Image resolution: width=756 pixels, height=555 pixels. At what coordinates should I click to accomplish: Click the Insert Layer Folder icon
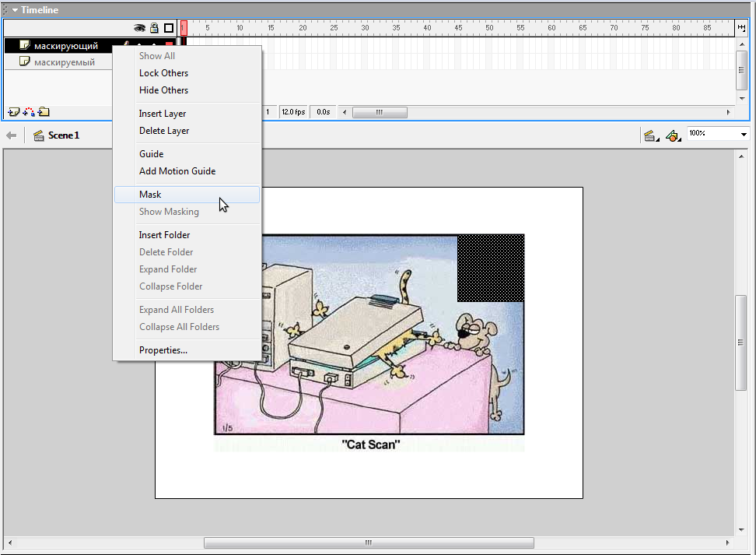[44, 112]
